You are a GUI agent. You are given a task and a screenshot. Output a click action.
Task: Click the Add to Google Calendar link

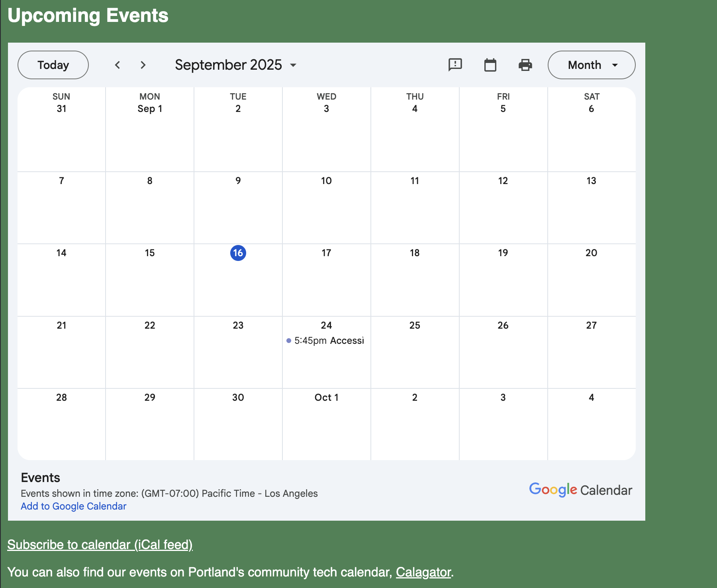click(73, 506)
